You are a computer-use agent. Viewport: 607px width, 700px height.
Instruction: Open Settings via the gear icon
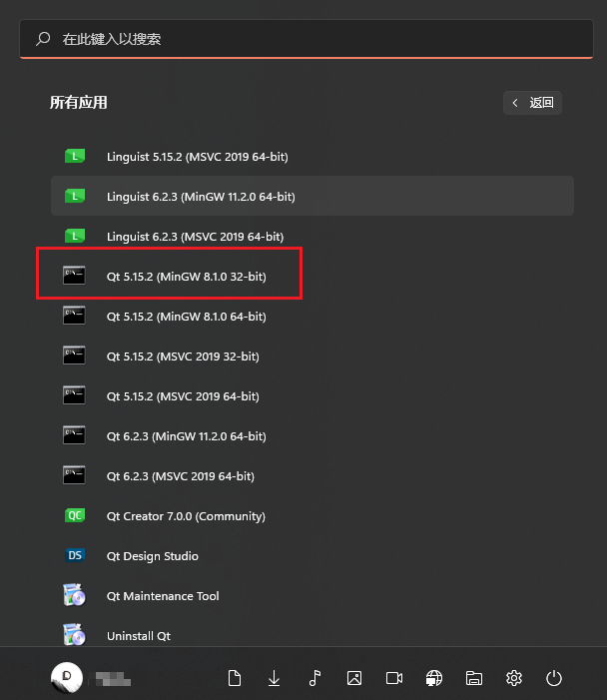(514, 678)
